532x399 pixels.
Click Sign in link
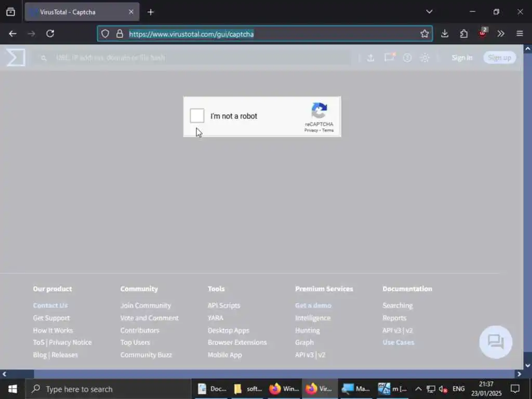462,58
